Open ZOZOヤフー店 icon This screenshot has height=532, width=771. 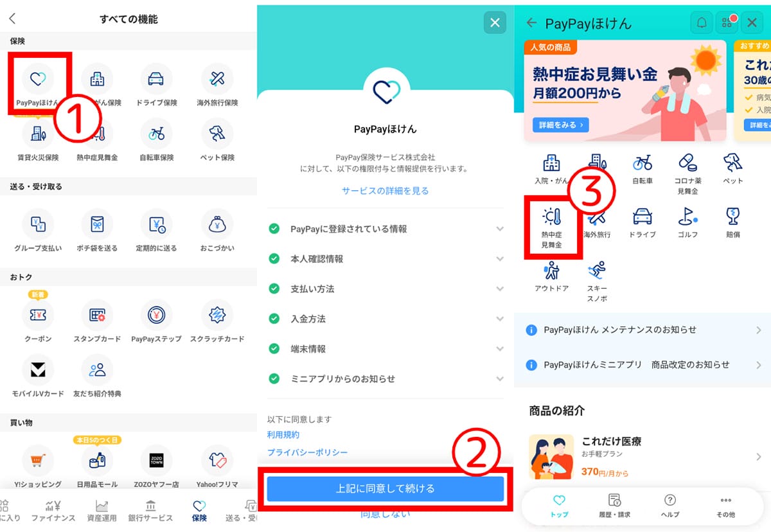point(155,460)
